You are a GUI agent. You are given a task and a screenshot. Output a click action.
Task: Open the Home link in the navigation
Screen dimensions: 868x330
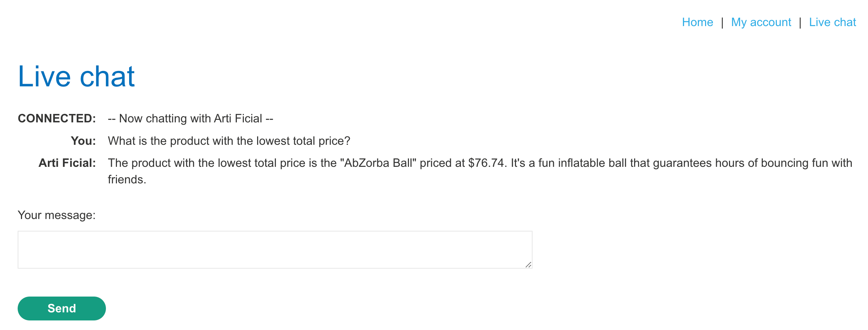click(697, 22)
